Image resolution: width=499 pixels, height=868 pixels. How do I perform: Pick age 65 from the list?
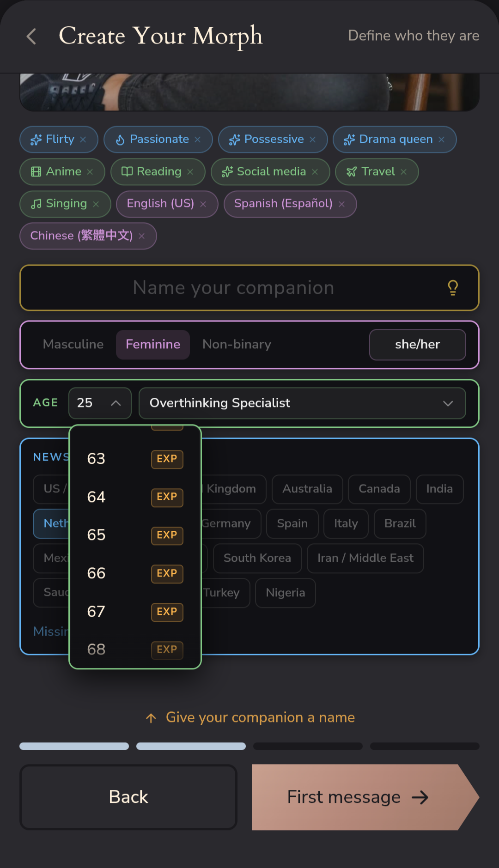click(135, 535)
